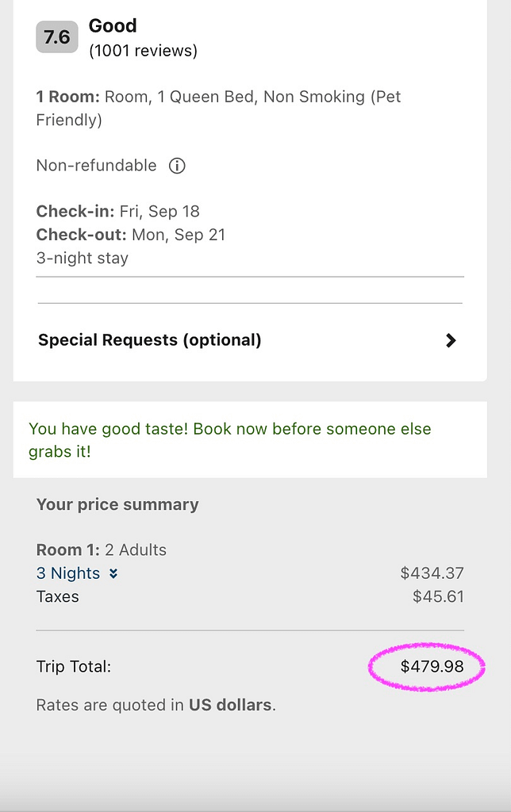This screenshot has width=511, height=812.
Task: Select the 7.6 rating score badge
Action: [x=56, y=36]
